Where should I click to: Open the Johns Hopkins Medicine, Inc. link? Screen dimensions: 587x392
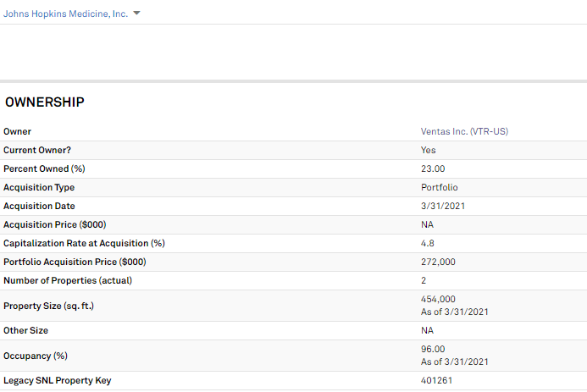[65, 14]
